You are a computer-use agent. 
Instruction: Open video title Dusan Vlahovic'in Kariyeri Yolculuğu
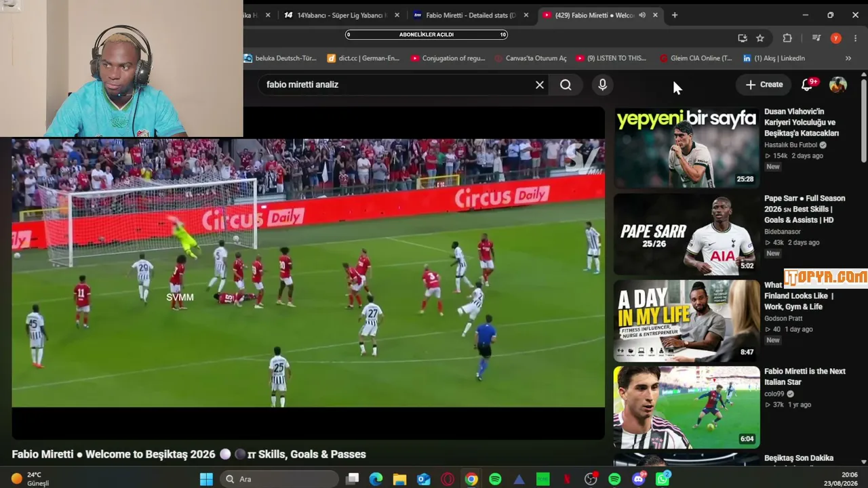[x=802, y=123]
